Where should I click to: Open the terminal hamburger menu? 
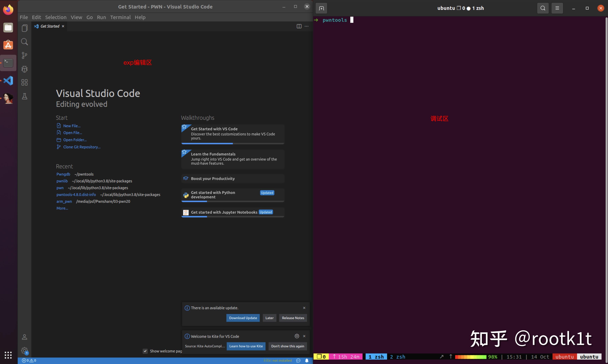[557, 8]
